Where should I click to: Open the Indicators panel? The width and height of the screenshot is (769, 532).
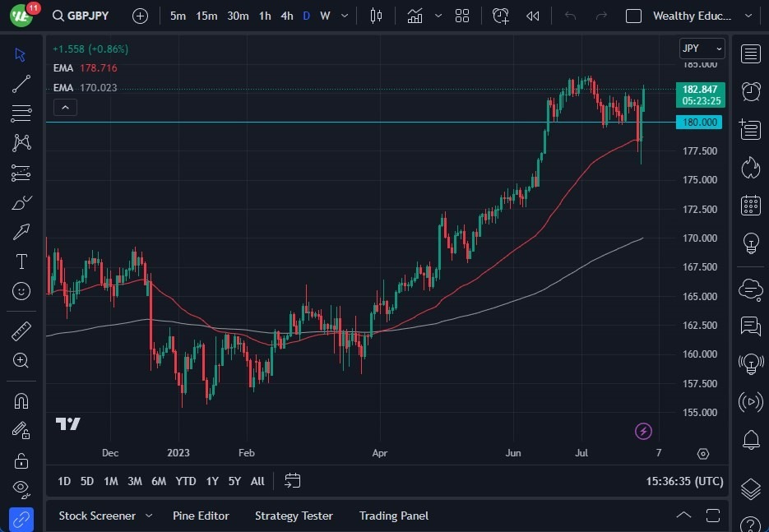pyautogui.click(x=415, y=15)
